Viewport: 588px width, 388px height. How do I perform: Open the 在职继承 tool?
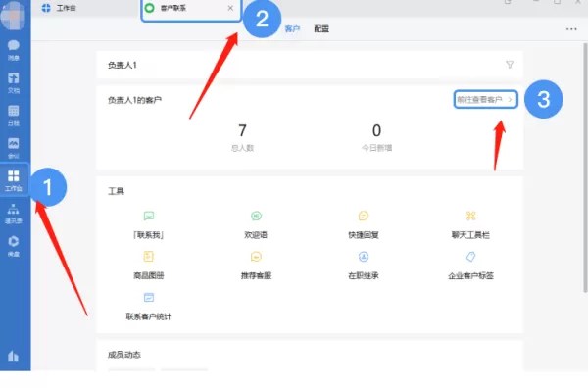[x=364, y=266]
